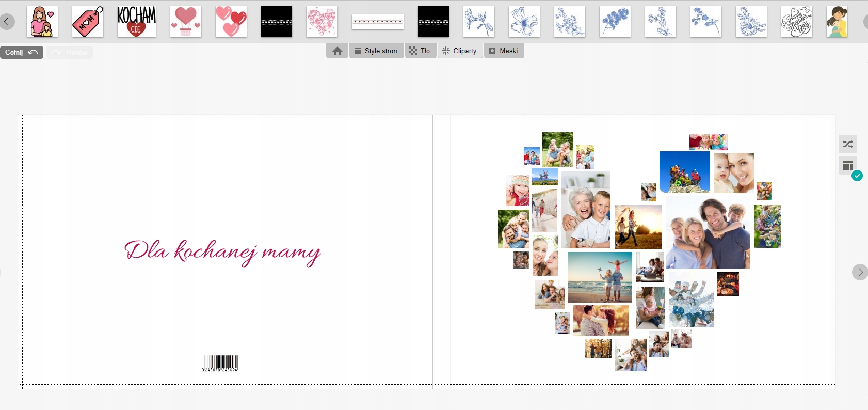Select the couple embracing in autumn light photo

(601, 321)
